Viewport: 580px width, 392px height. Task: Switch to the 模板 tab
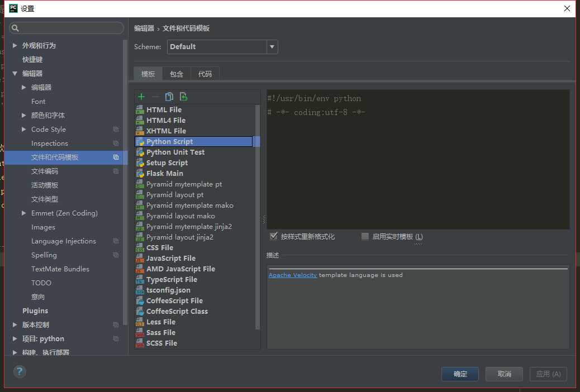[148, 74]
